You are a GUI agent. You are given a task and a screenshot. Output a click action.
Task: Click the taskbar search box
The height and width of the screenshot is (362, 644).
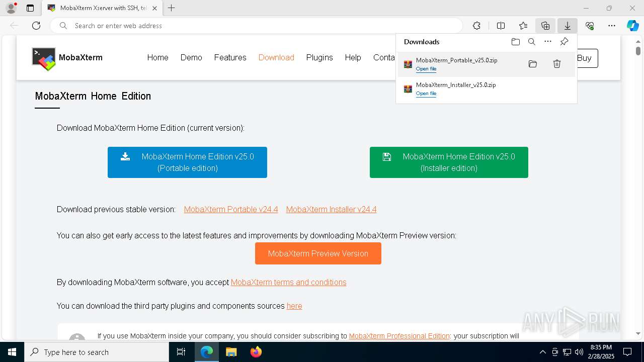click(97, 352)
